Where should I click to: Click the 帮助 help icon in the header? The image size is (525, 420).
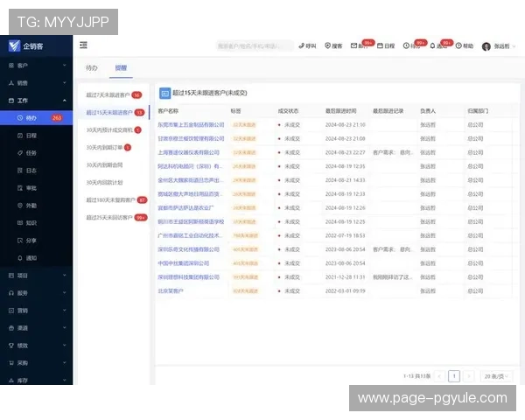pyautogui.click(x=458, y=45)
